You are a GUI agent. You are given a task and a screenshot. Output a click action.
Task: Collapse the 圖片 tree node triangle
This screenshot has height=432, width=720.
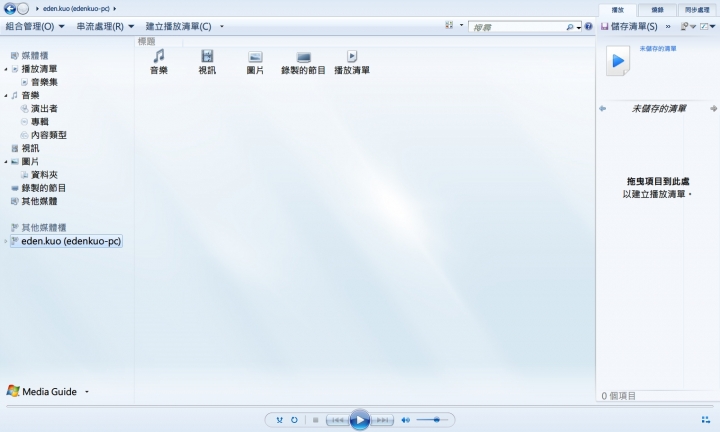click(x=6, y=162)
